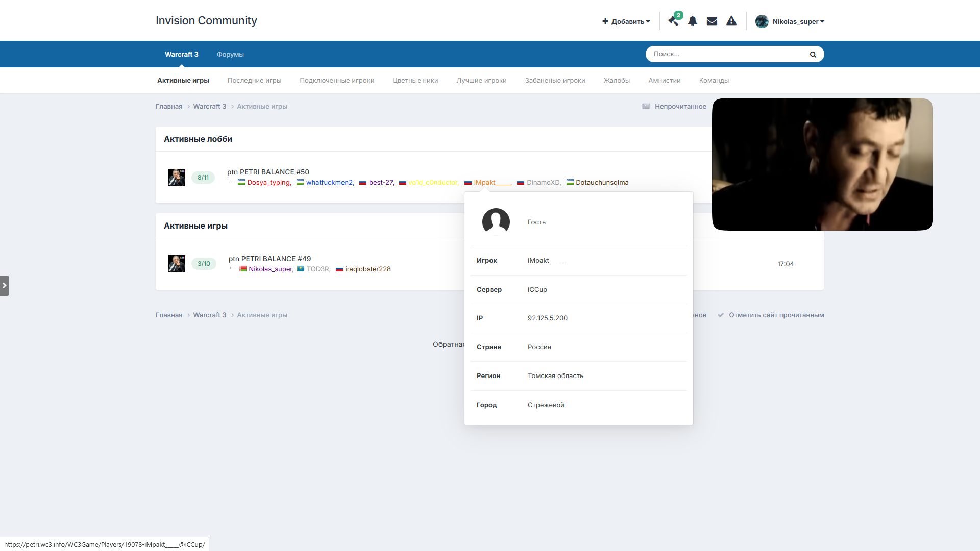
Task: Open the moderator tools gavel icon
Action: click(673, 21)
